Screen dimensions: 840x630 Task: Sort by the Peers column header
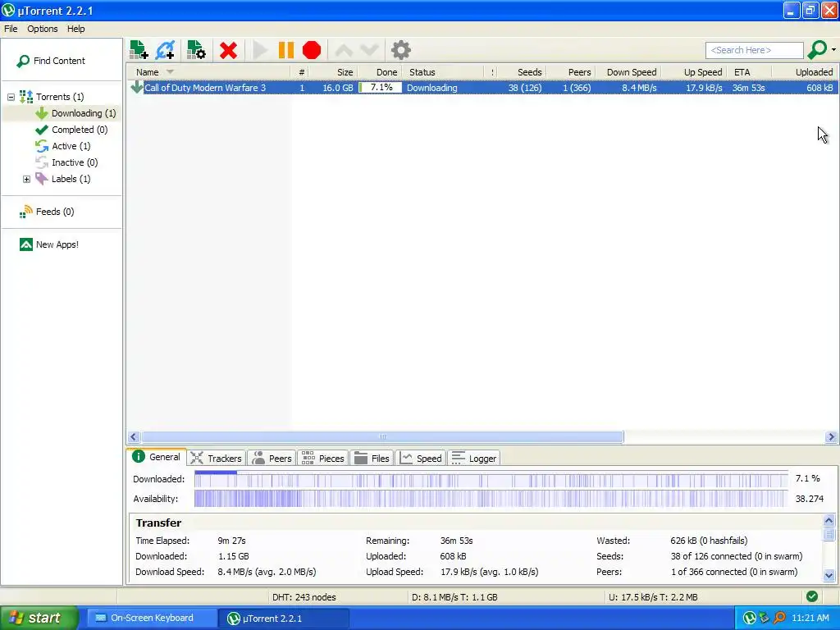[571, 72]
